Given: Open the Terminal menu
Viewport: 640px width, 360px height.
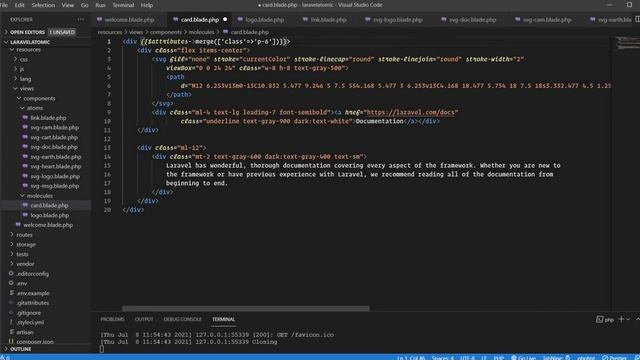Looking at the screenshot, I should point(123,5).
